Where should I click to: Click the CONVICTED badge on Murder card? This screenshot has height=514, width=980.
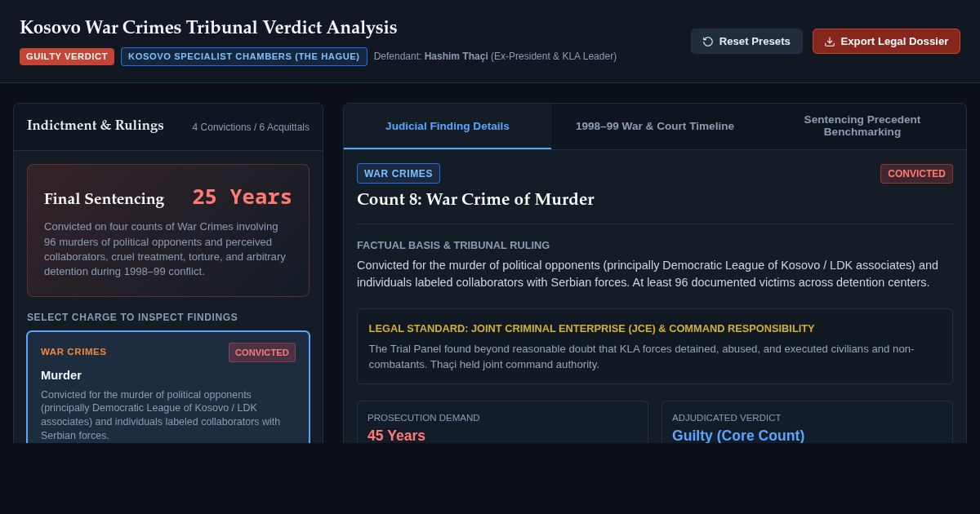click(262, 352)
